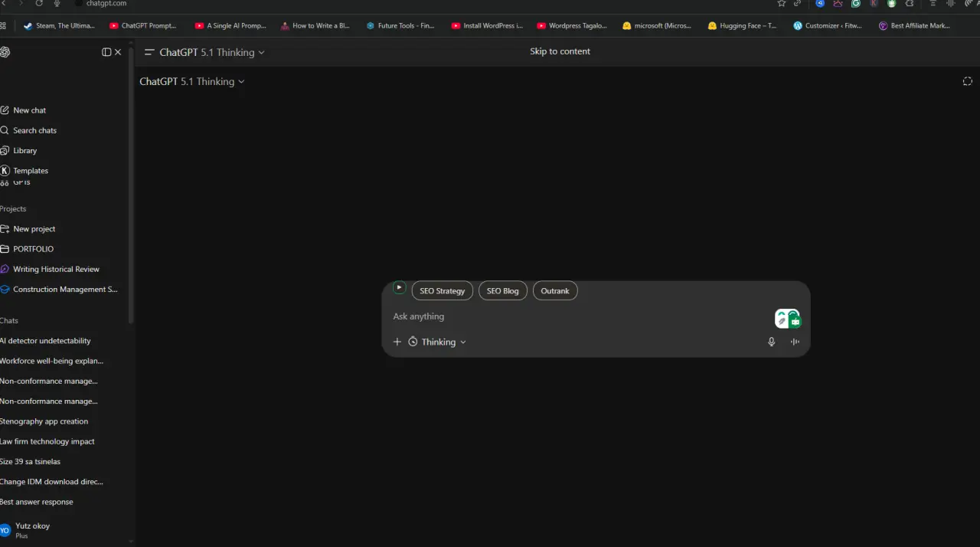980x547 pixels.
Task: Open the Future Tools bookmark
Action: [400, 25]
